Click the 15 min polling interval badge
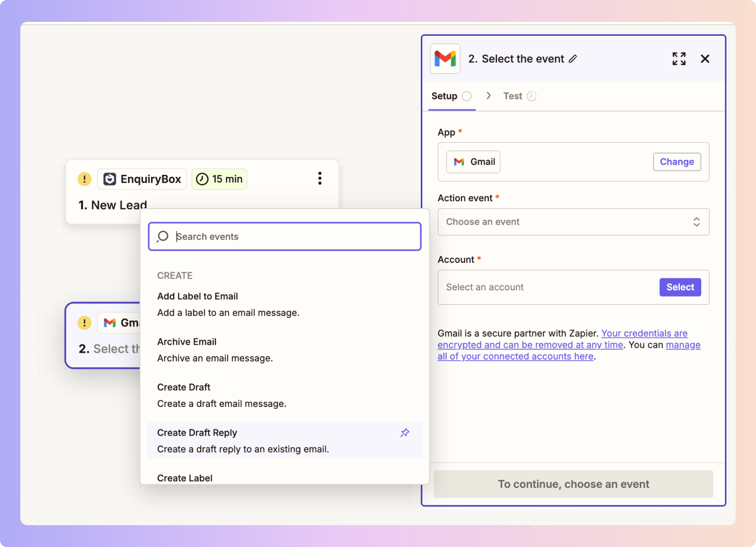756x547 pixels. coord(219,179)
